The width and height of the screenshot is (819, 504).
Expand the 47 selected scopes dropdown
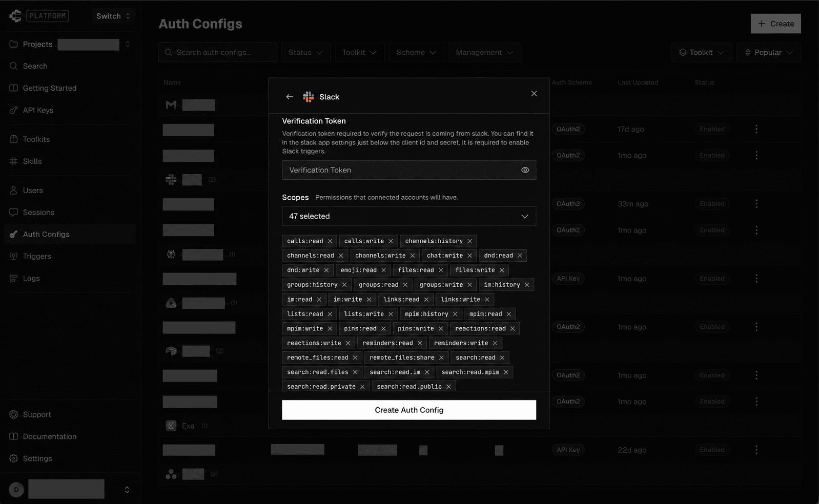point(409,216)
